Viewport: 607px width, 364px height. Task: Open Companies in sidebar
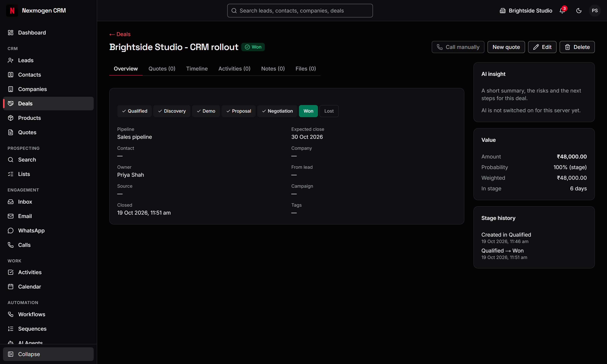(x=48, y=89)
